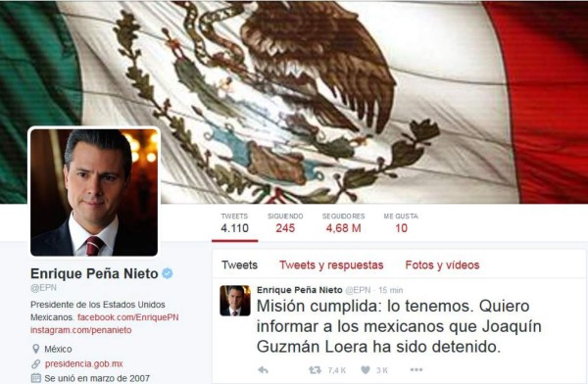This screenshot has height=384, width=588.
Task: Retweet the Misión cumplida tweet
Action: point(315,370)
